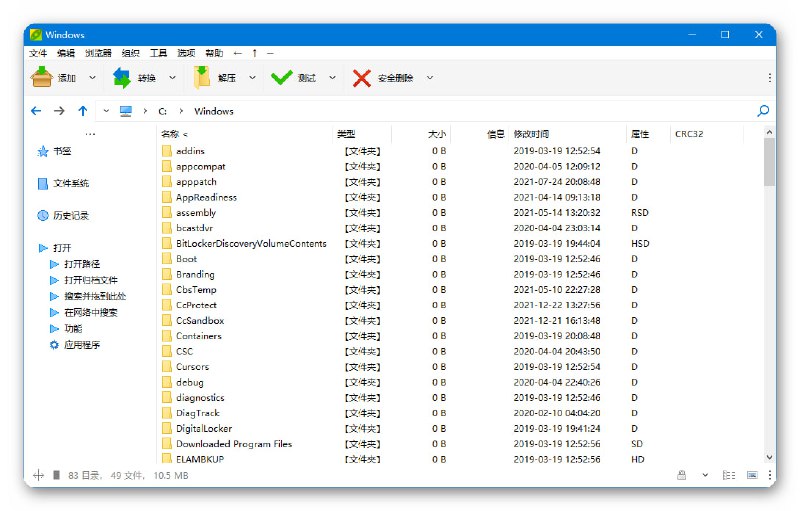The width and height of the screenshot is (800, 511).
Task: Click the Extract (解压) folder icon
Action: tap(202, 78)
